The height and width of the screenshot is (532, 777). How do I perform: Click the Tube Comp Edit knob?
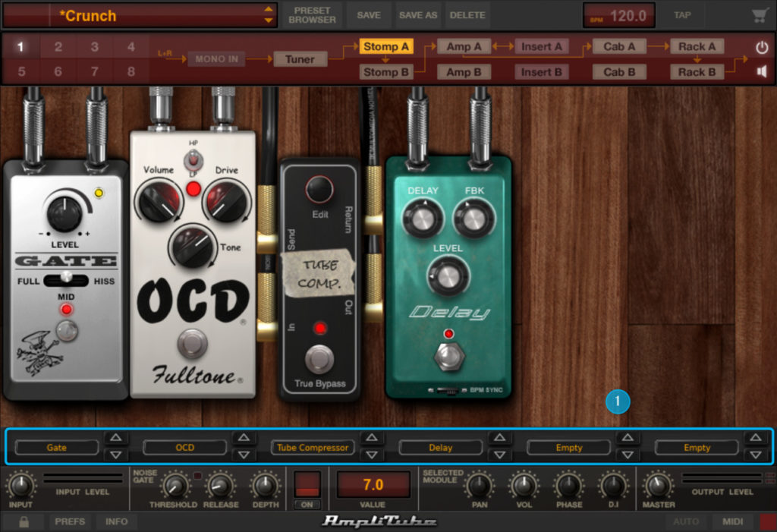(x=319, y=190)
